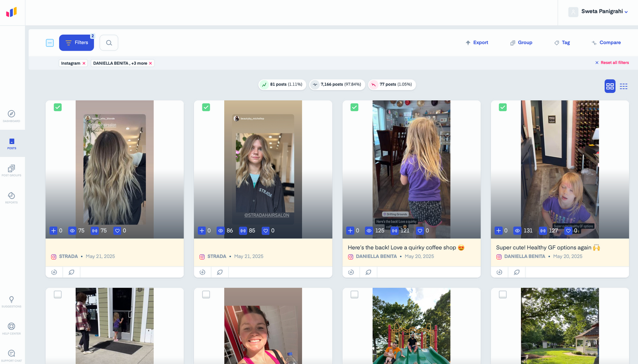This screenshot has width=638, height=364.
Task: Click add-to-group icon under quirky coffee shop post
Action: point(351,272)
